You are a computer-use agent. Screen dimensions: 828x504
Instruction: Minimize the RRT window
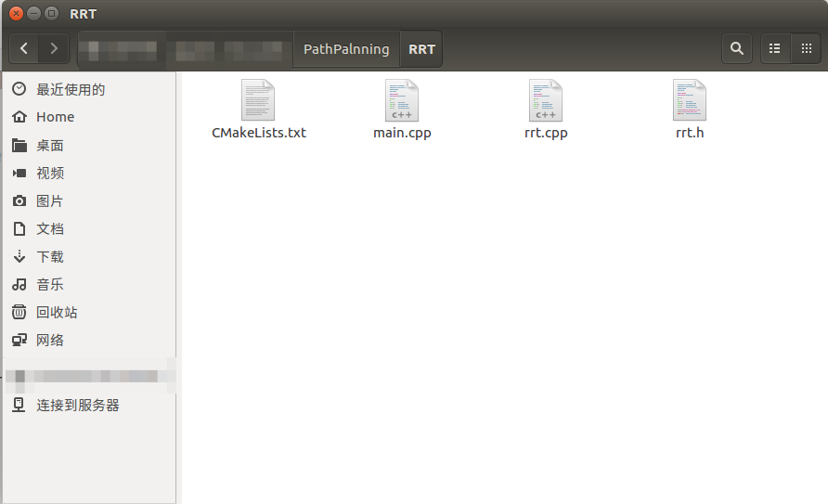33,14
